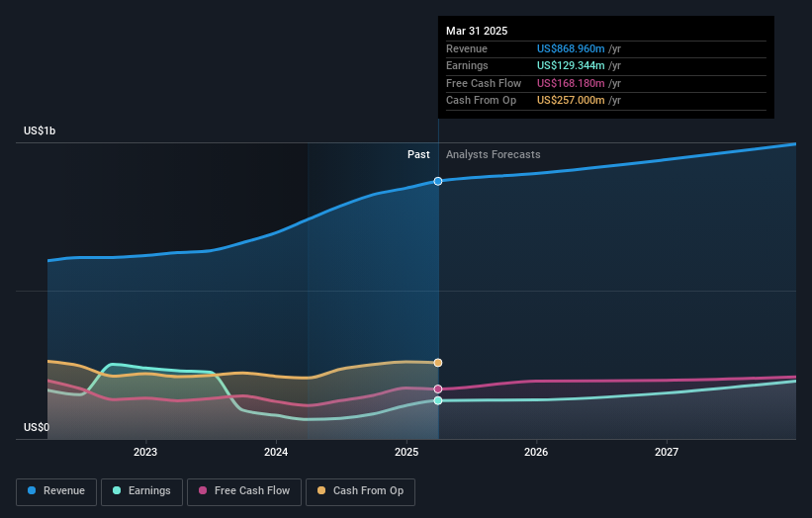Click the tooltip 'Free Cash Flow' row label
Image resolution: width=812 pixels, height=518 pixels.
pos(484,83)
